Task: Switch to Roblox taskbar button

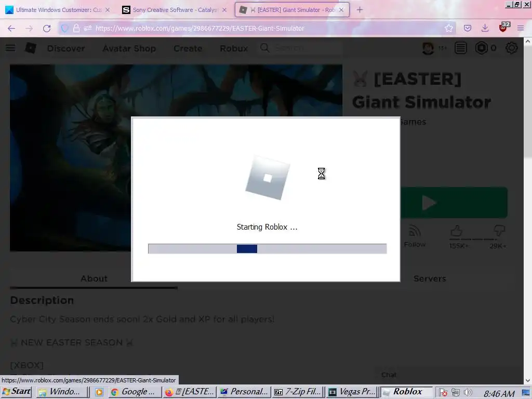Action: 406,392
